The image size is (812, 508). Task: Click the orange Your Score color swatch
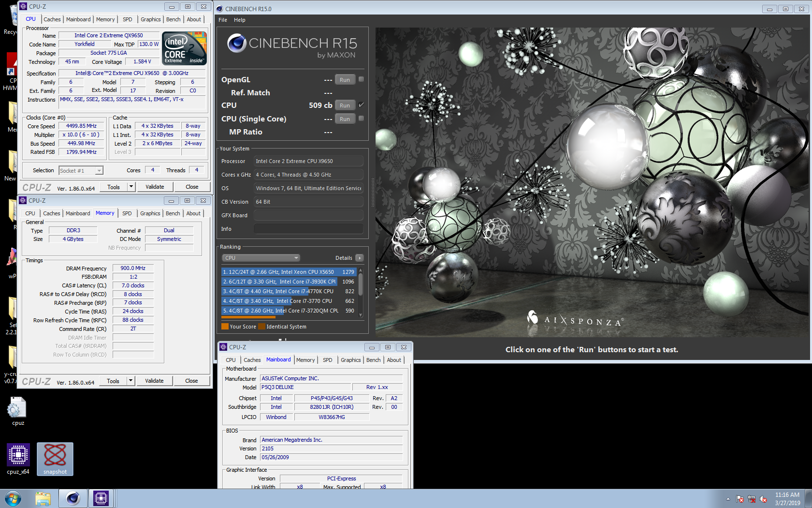225,327
